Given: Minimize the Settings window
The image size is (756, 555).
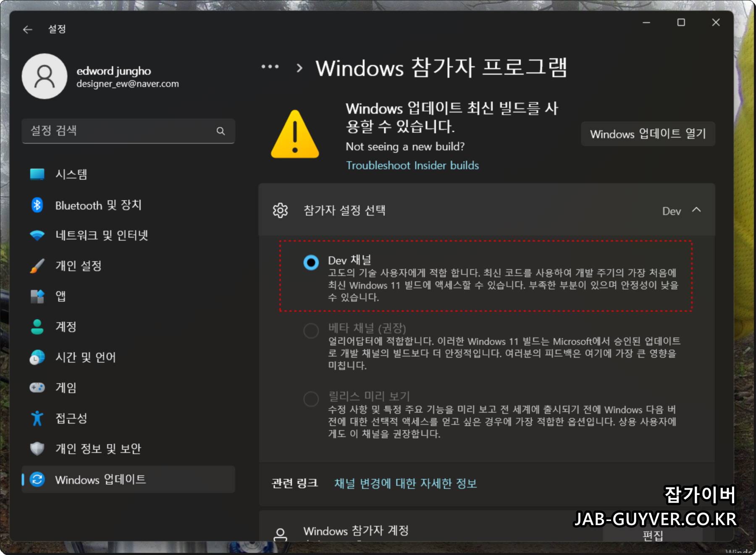Looking at the screenshot, I should [x=646, y=22].
